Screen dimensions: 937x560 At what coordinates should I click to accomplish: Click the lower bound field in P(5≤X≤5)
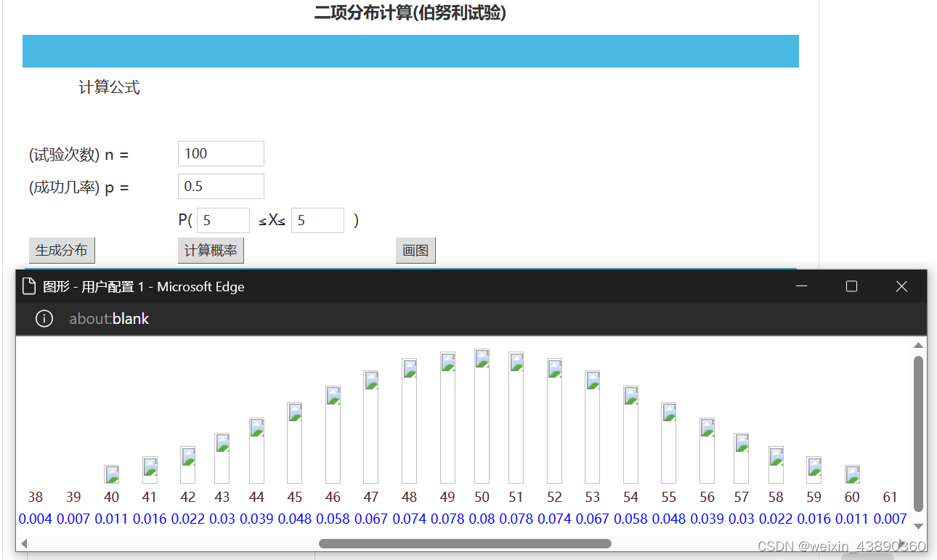point(223,220)
